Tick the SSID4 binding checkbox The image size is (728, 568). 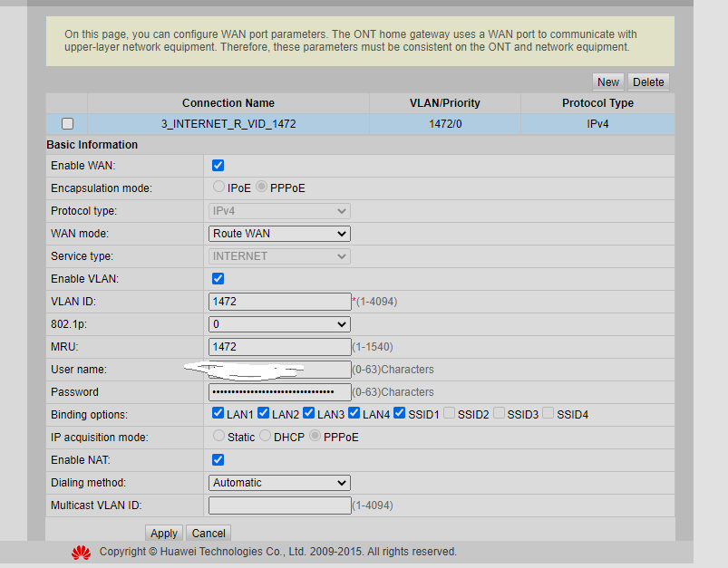tap(548, 414)
